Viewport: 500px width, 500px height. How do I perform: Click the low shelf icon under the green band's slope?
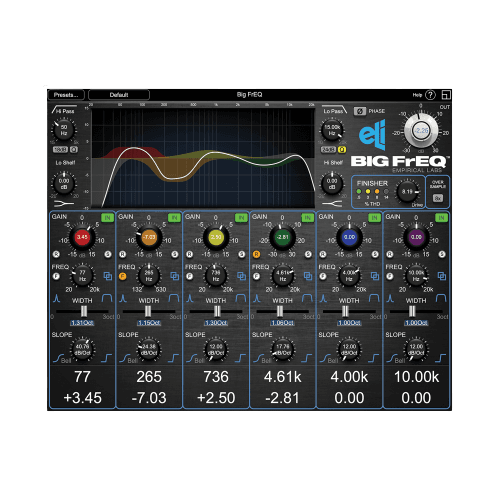coord(258,358)
